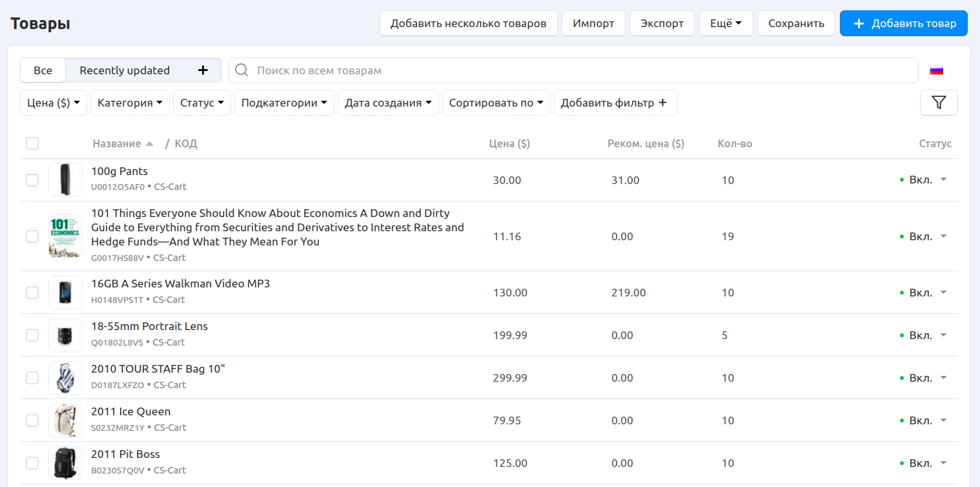Click the magnifier icon in the search bar
Image resolution: width=980 pixels, height=487 pixels.
point(242,70)
